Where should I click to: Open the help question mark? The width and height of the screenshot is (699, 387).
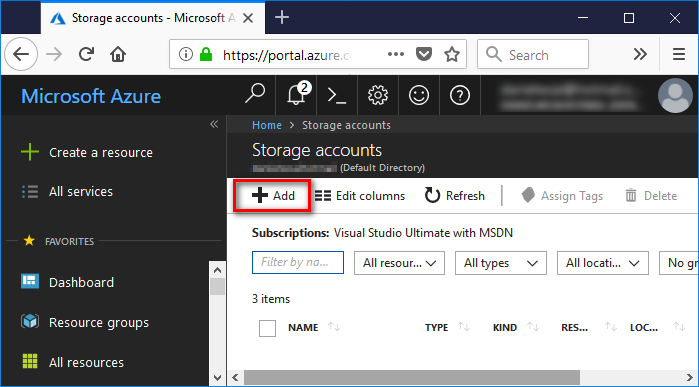(x=460, y=95)
